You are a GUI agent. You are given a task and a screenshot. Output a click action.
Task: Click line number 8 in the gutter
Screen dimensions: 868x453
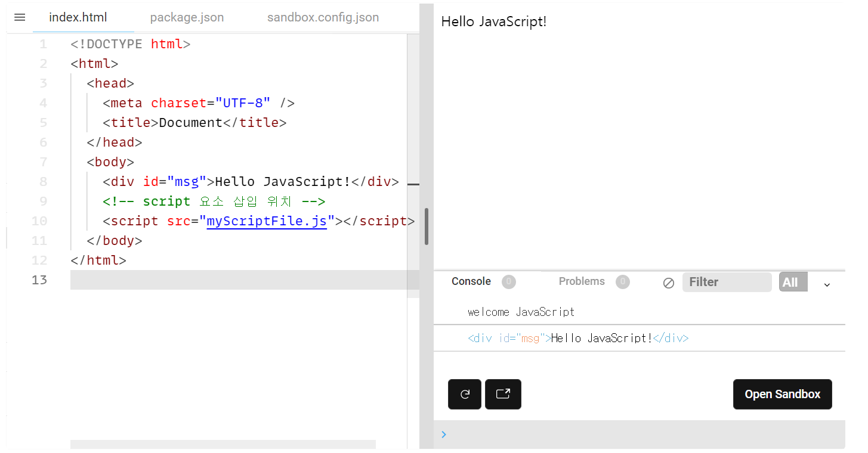coord(43,181)
